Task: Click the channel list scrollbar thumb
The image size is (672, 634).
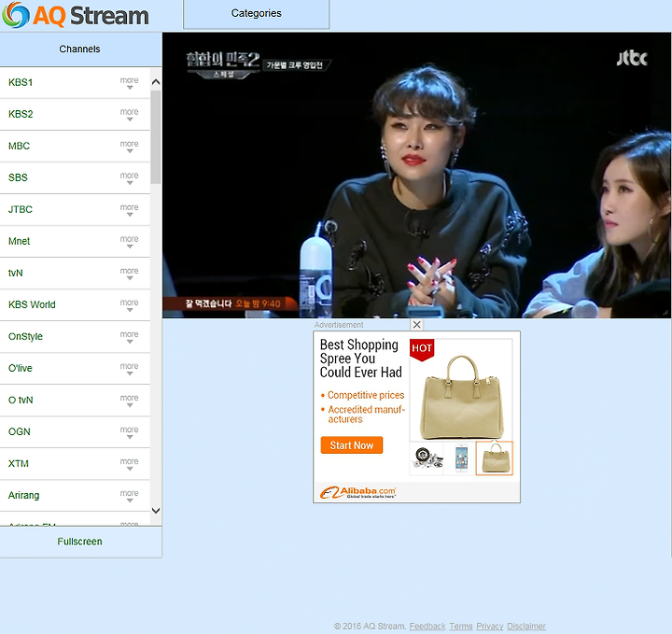Action: [x=156, y=136]
